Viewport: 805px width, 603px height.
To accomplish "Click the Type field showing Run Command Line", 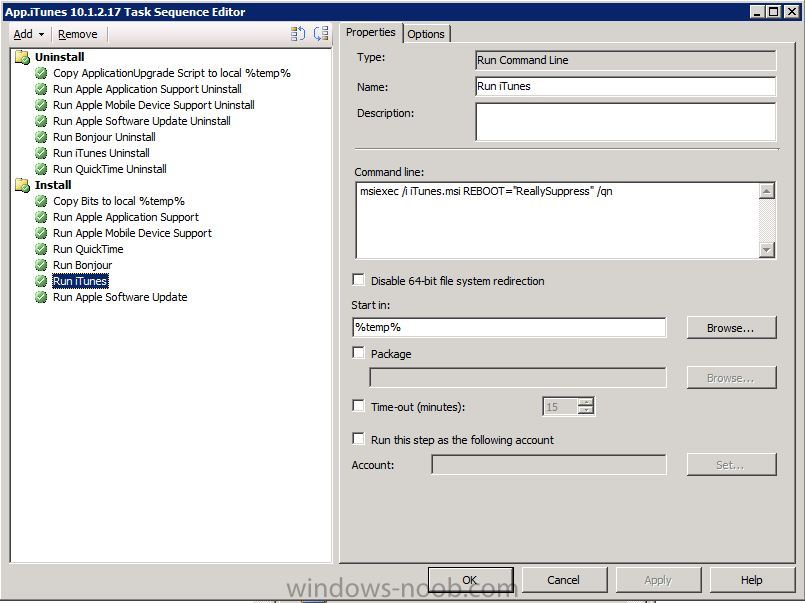I will click(x=625, y=60).
